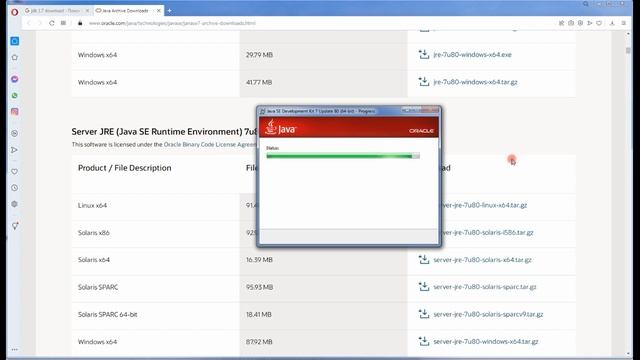
Task: Open the downloads arrow icon in toolbar
Action: coord(612,23)
